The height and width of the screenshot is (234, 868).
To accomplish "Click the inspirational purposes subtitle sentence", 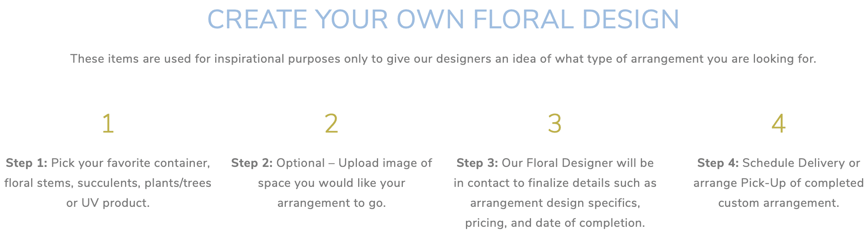I will 443,59.
